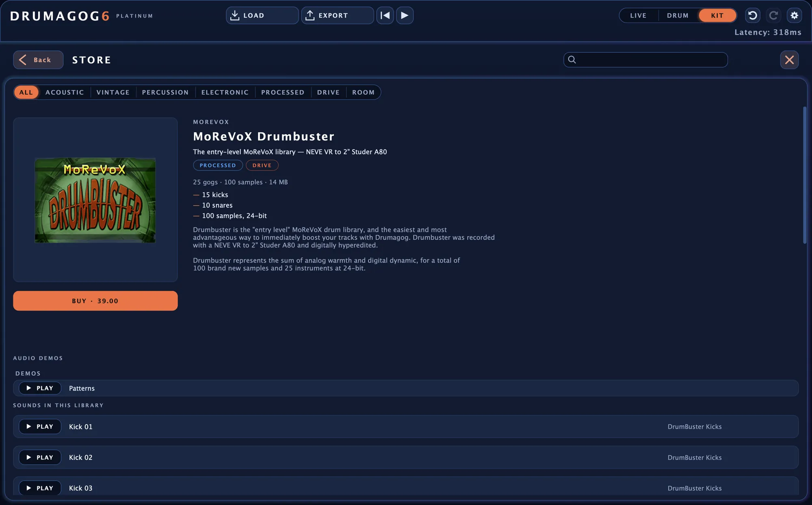Image resolution: width=812 pixels, height=505 pixels.
Task: Go back with the Back button
Action: (x=38, y=60)
